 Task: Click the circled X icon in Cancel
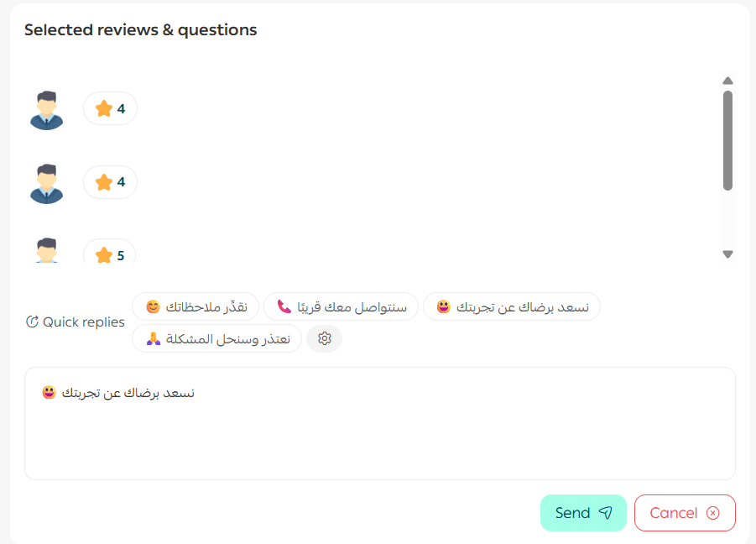(713, 513)
